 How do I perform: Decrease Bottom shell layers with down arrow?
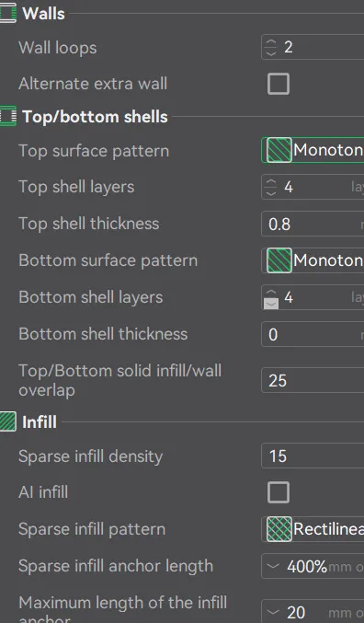click(x=271, y=304)
